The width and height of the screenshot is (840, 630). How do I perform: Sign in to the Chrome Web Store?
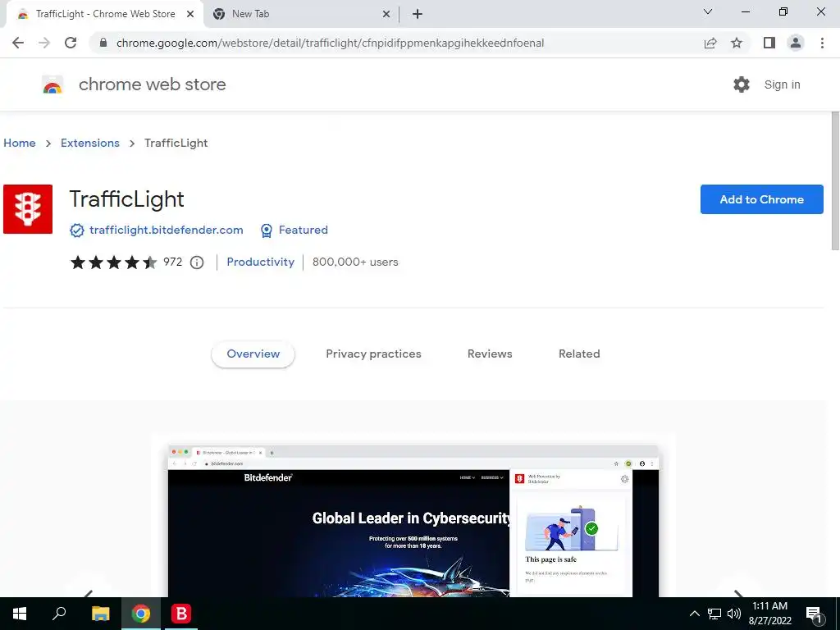click(x=782, y=84)
